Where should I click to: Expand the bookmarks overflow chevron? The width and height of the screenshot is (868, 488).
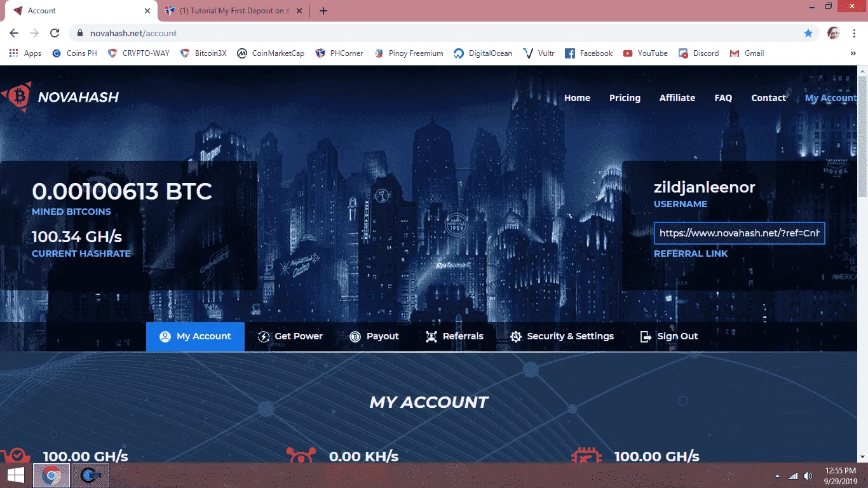(853, 53)
